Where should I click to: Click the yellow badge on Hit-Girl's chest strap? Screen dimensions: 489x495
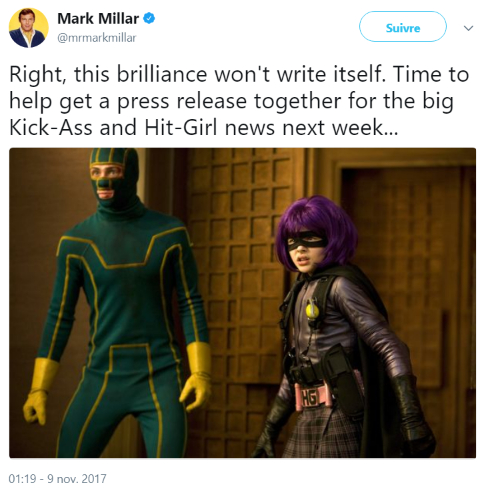coord(312,309)
